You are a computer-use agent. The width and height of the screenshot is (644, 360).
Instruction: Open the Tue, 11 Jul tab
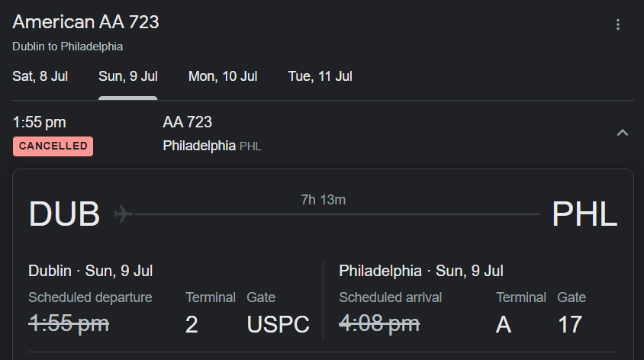(x=320, y=76)
